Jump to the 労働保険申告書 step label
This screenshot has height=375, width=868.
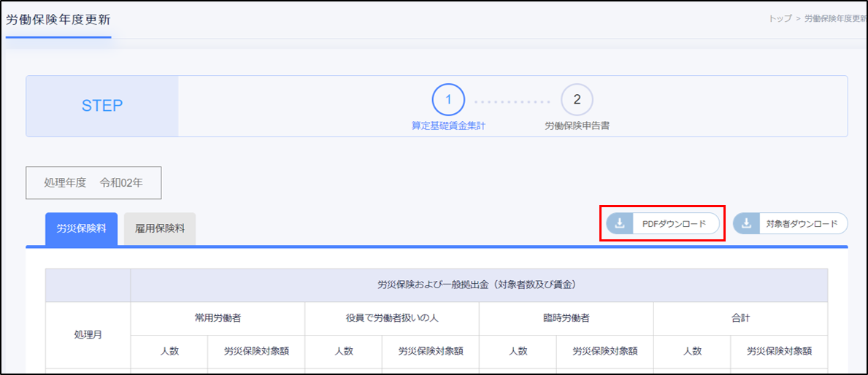(x=577, y=125)
